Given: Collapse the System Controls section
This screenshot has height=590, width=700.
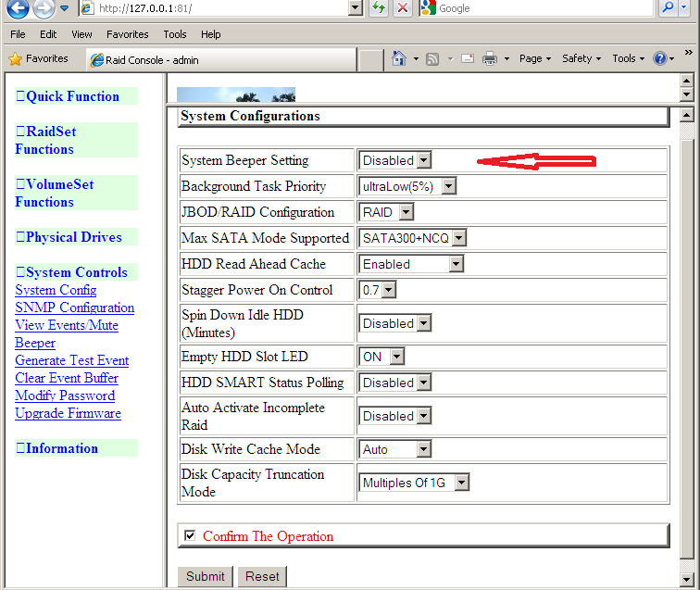Looking at the screenshot, I should click(x=76, y=272).
